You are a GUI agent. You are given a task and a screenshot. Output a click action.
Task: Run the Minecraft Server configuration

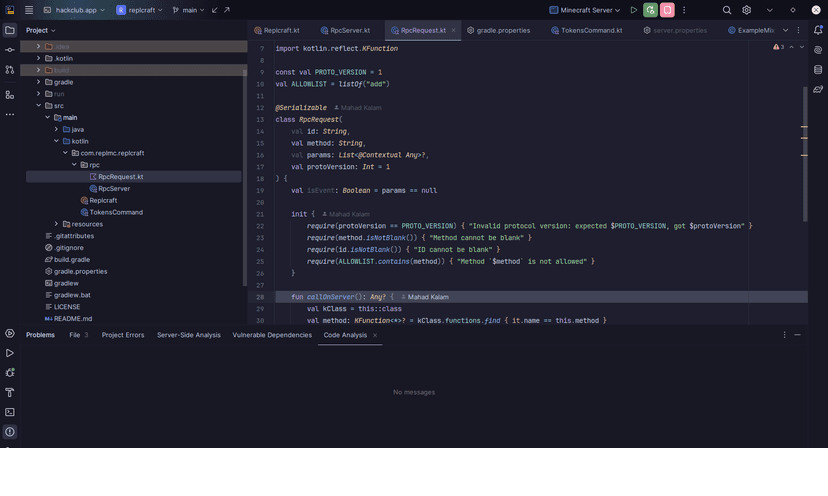633,10
